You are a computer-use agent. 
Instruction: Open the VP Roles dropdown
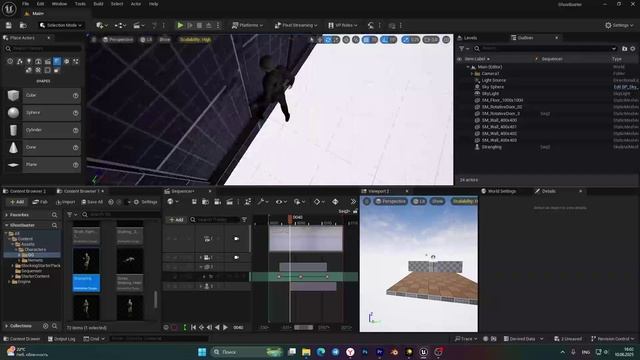coord(343,25)
